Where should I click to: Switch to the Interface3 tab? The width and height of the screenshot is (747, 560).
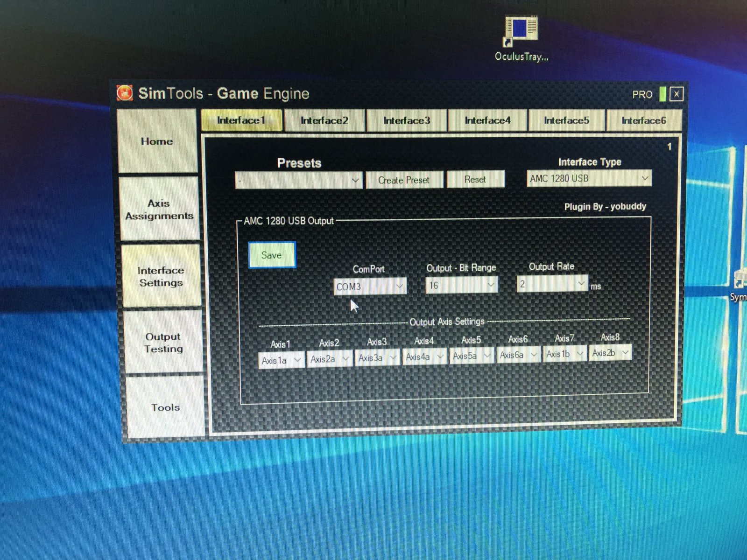tap(406, 121)
